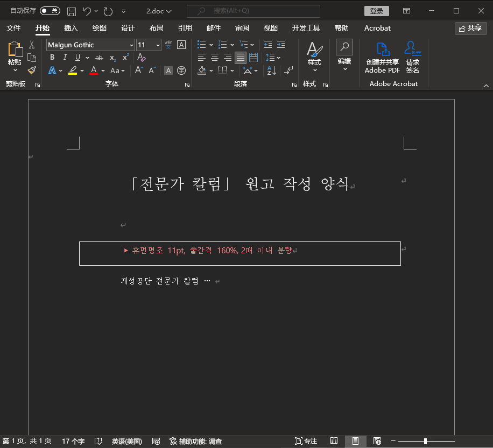
Task: Apply subscript formatting
Action: tap(112, 58)
